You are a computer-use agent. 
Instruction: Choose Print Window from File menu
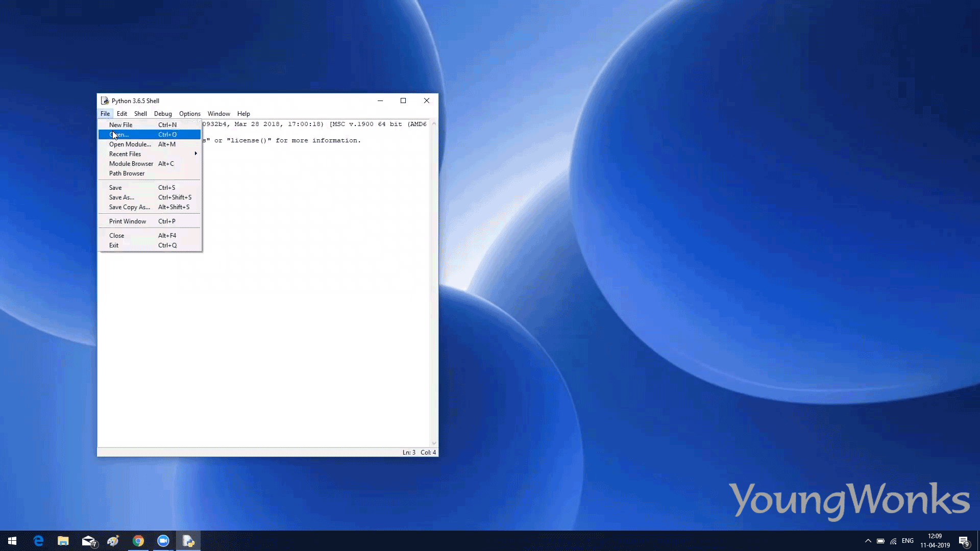pos(149,221)
